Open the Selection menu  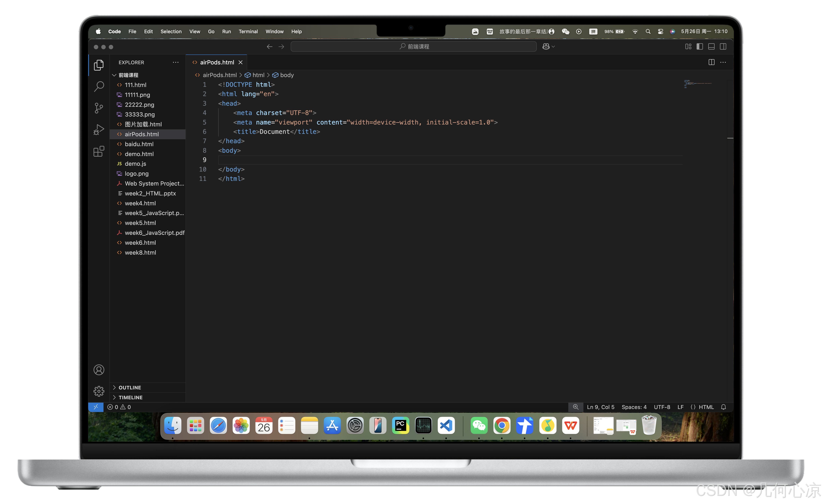coord(171,31)
